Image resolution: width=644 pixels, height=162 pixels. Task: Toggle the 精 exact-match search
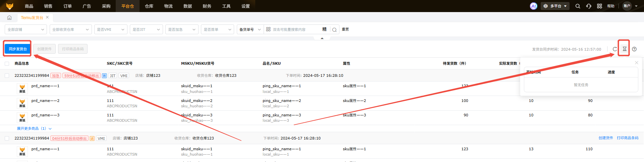point(324,29)
